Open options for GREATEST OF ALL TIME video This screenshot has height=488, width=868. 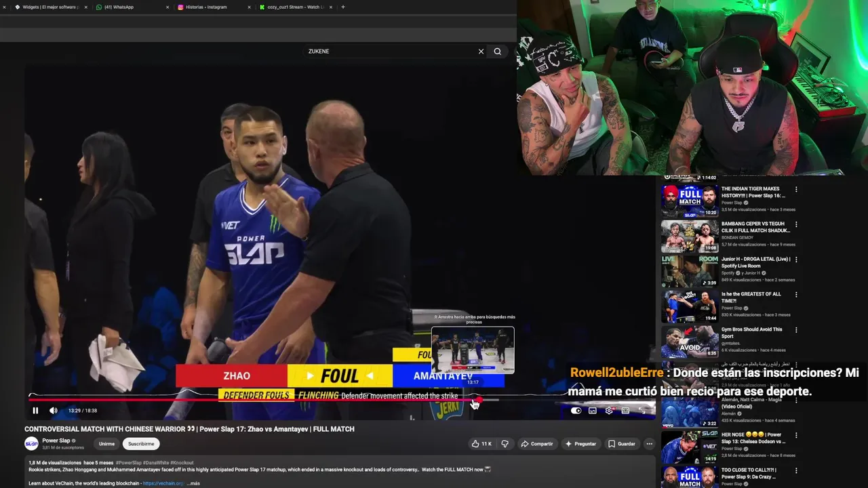click(x=796, y=295)
